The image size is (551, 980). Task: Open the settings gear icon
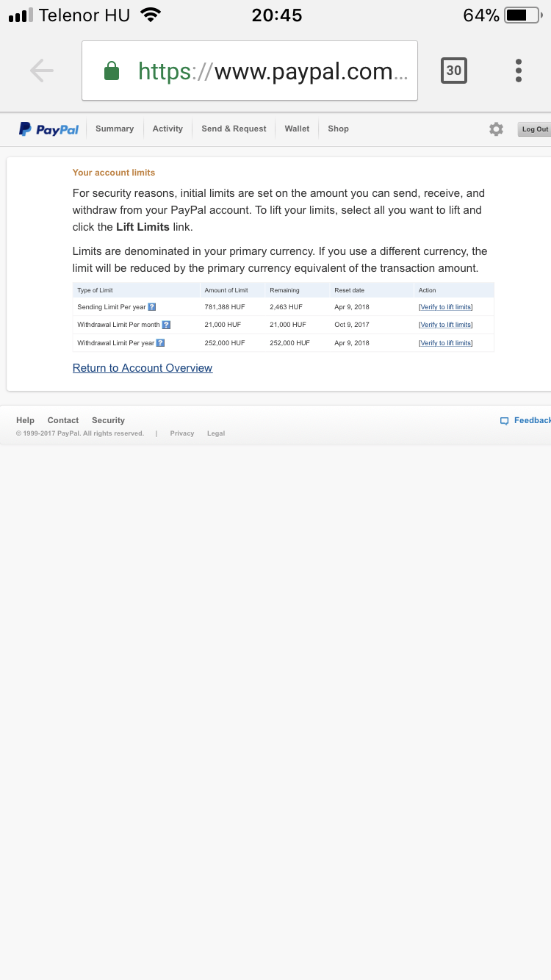pos(497,129)
